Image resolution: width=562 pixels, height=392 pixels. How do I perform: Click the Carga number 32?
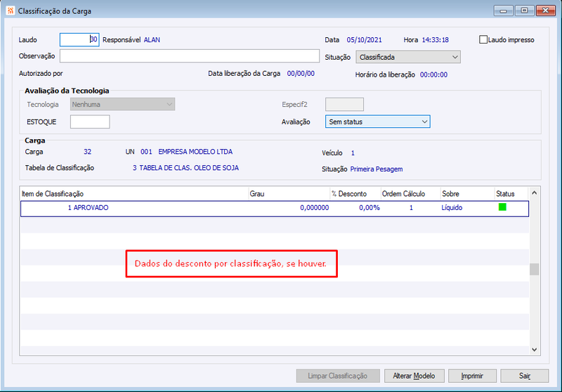pyautogui.click(x=87, y=152)
